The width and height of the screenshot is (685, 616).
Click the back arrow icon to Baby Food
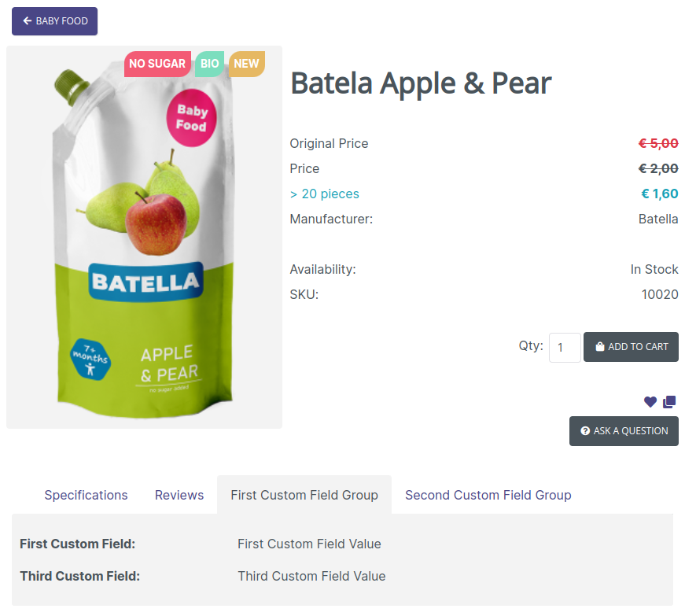[x=28, y=20]
